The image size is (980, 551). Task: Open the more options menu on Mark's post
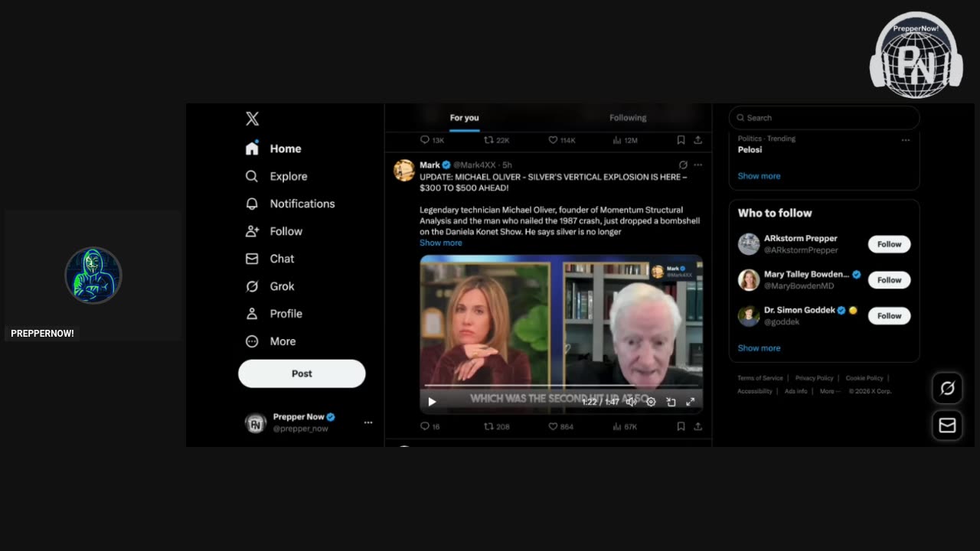tap(697, 165)
